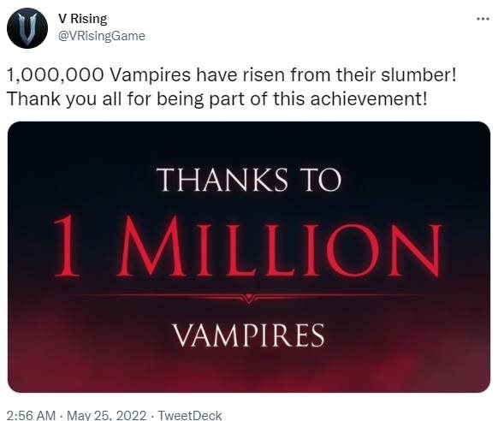
Task: Click the "THANKS TO" heading in image
Action: (249, 180)
